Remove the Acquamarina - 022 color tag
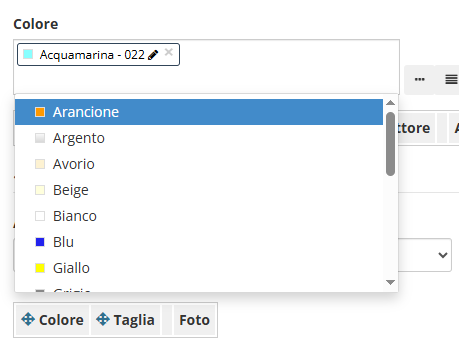This screenshot has width=459, height=361. coord(169,52)
